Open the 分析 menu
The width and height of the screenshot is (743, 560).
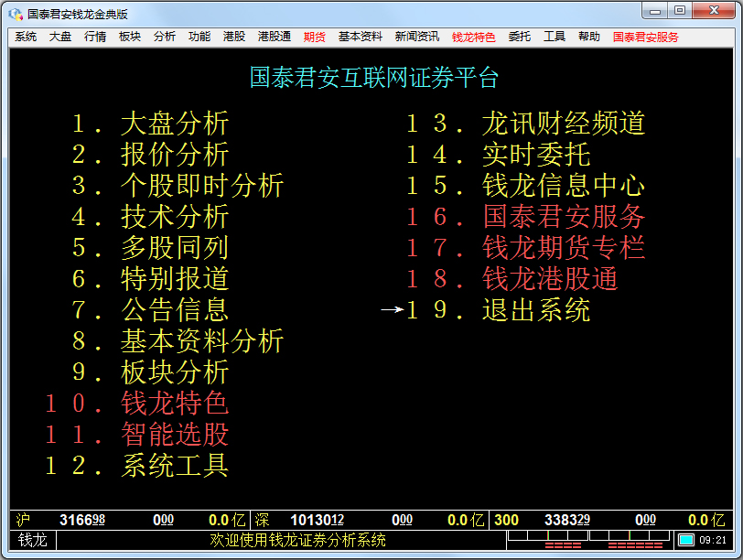165,37
